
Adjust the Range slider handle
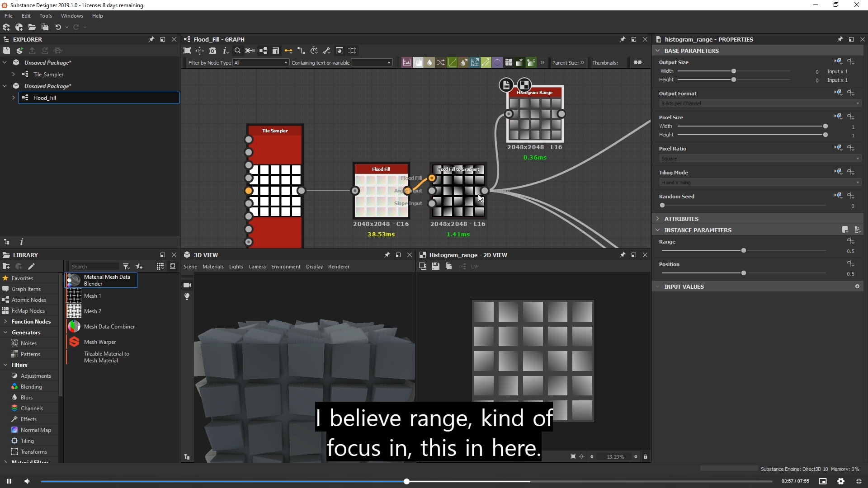point(744,250)
